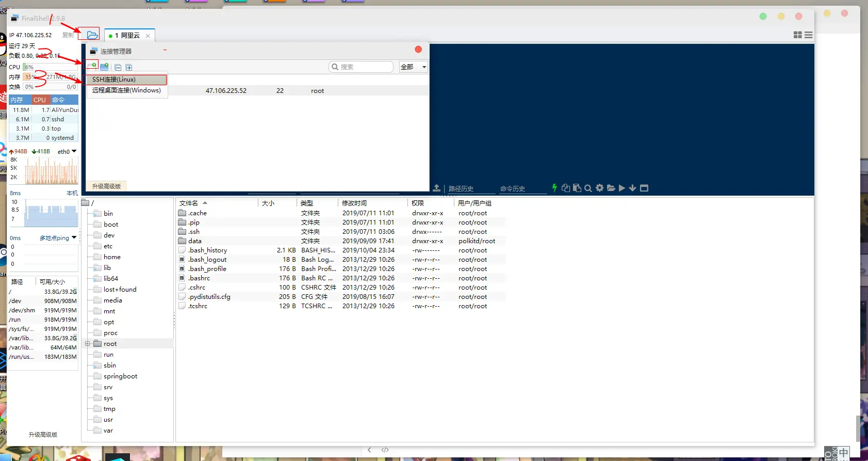Open the 命令历史 command history field
Screen dimensions: 868x461
522,189
